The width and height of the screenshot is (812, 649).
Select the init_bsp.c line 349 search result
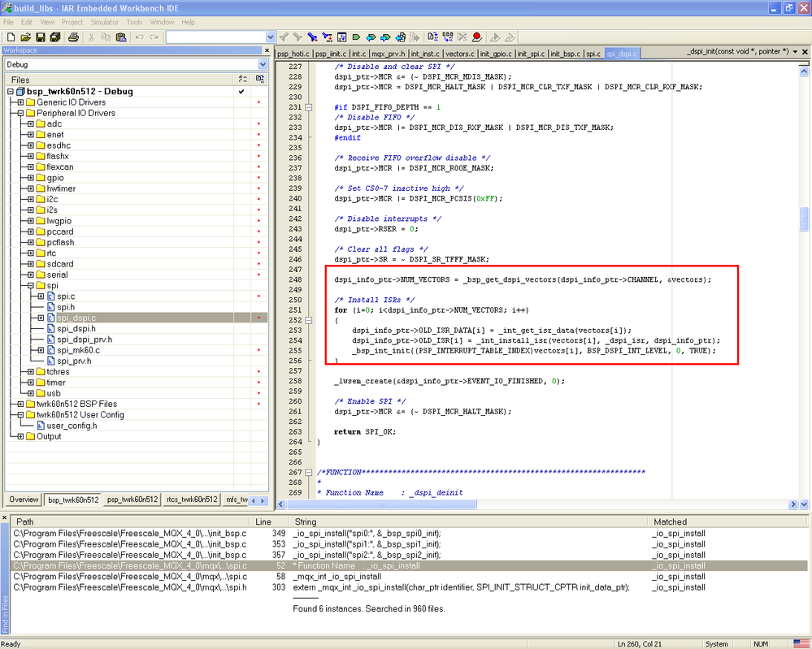point(409,534)
